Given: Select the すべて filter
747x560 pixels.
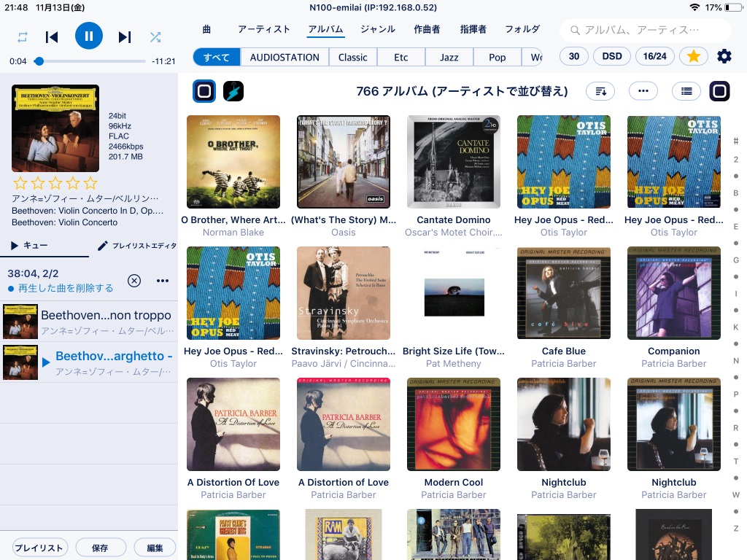Looking at the screenshot, I should coord(217,57).
